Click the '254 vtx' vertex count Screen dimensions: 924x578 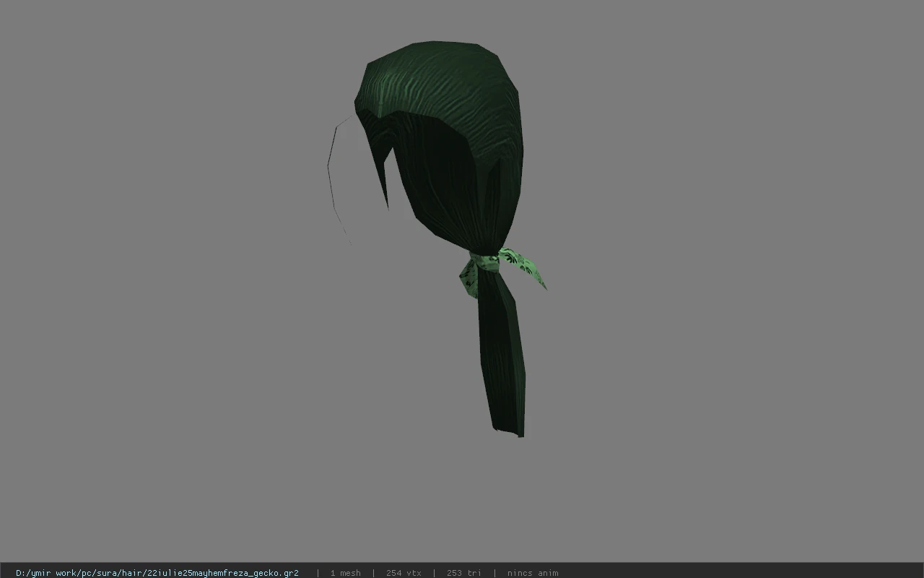point(404,573)
